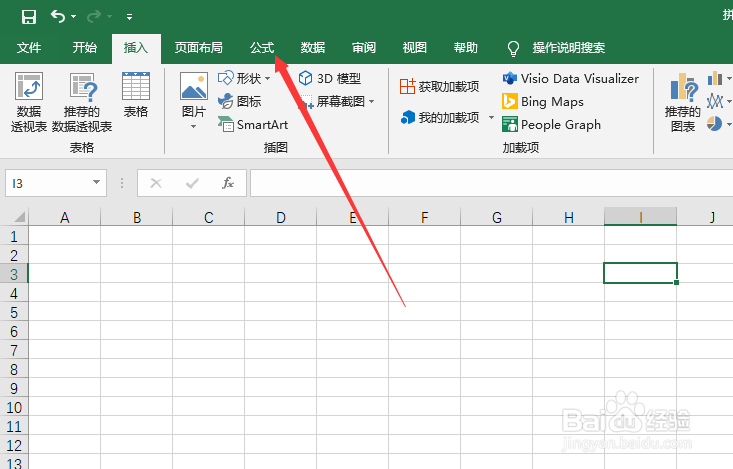
Task: Click the Redo arrow icon
Action: pyautogui.click(x=94, y=16)
